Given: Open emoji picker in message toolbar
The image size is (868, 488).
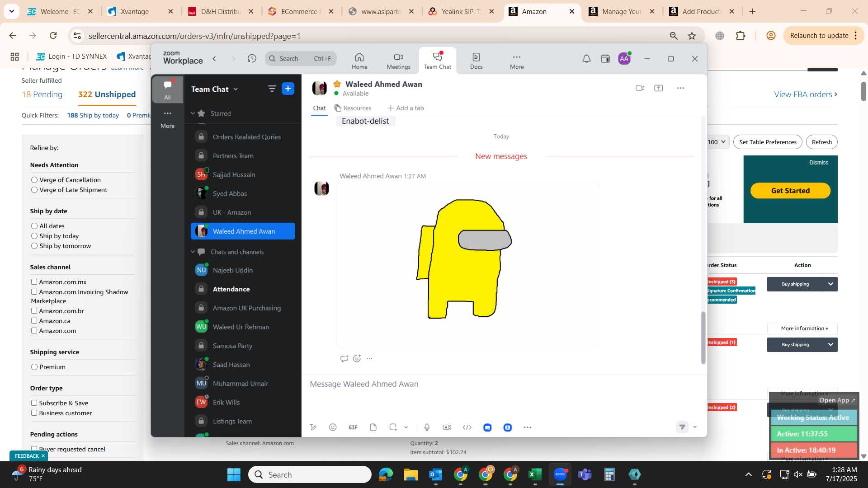Looking at the screenshot, I should [333, 427].
